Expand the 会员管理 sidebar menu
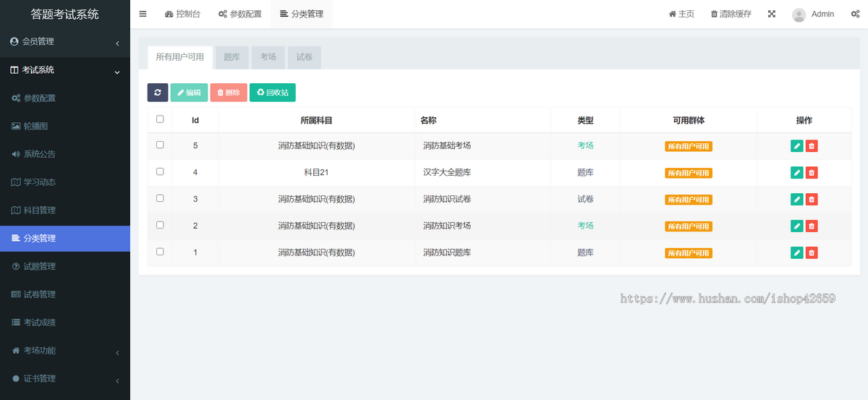This screenshot has width=868, height=400. click(x=65, y=42)
